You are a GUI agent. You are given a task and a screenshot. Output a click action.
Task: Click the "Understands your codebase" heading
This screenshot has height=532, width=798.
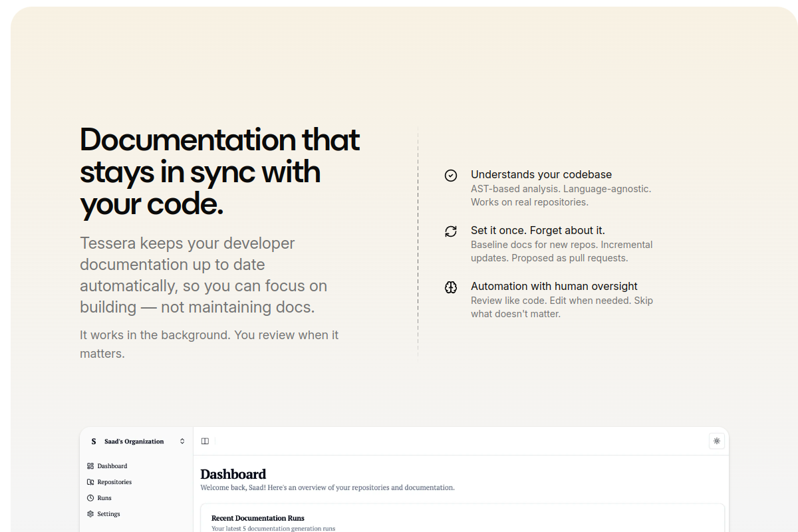click(x=541, y=174)
